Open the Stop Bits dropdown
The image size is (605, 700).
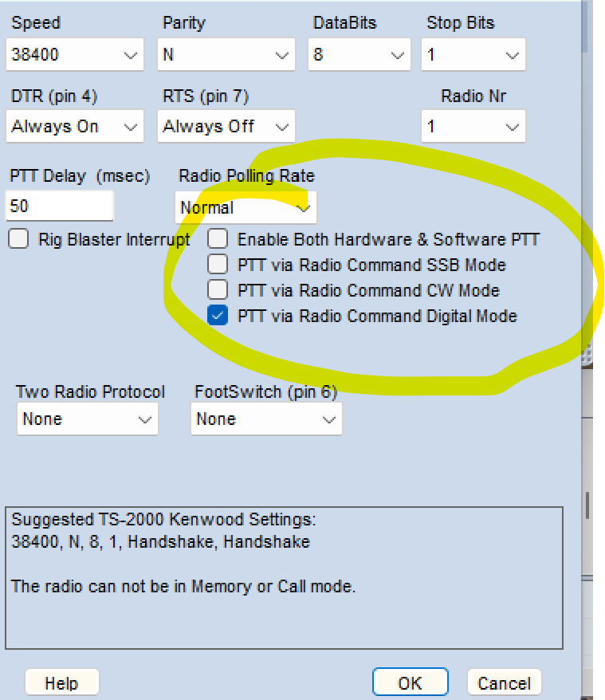coord(473,54)
